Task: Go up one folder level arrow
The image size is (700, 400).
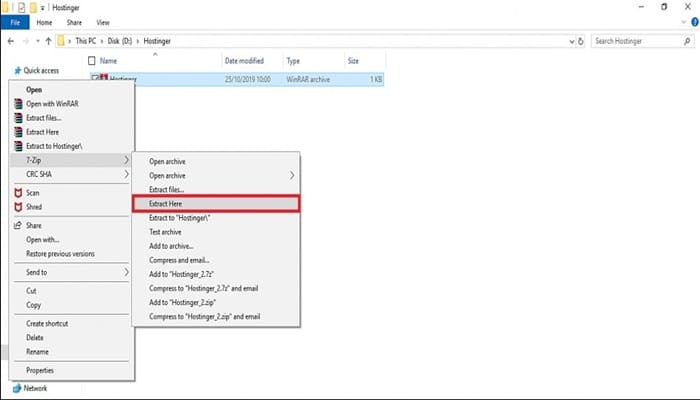Action: [x=48, y=41]
